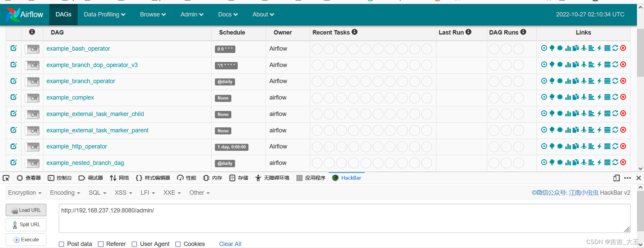Trigger the example_bash_operator DAG via play icon
644x248 pixels.
point(544,48)
